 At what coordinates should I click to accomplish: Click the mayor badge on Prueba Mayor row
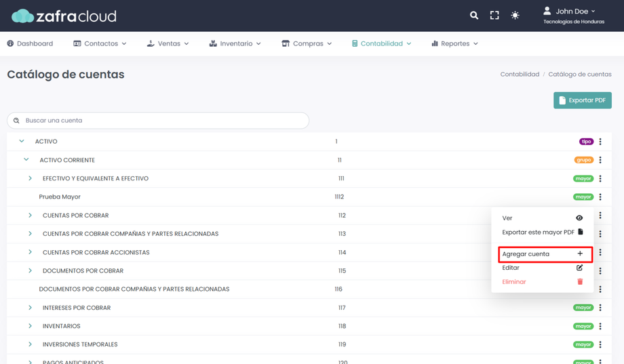pos(583,197)
